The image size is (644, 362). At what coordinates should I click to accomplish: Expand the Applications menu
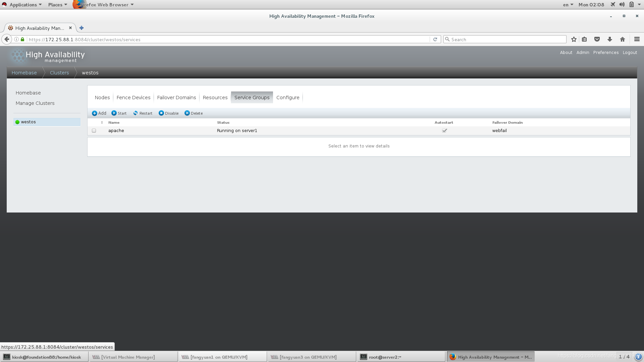click(x=23, y=5)
